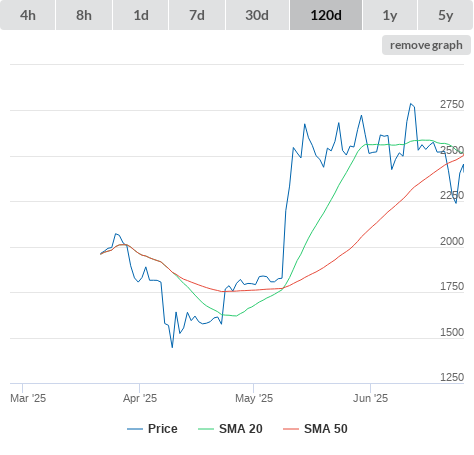Click the blue Price legend line swatch
Viewport: 474px width, 455px height.
click(x=135, y=429)
